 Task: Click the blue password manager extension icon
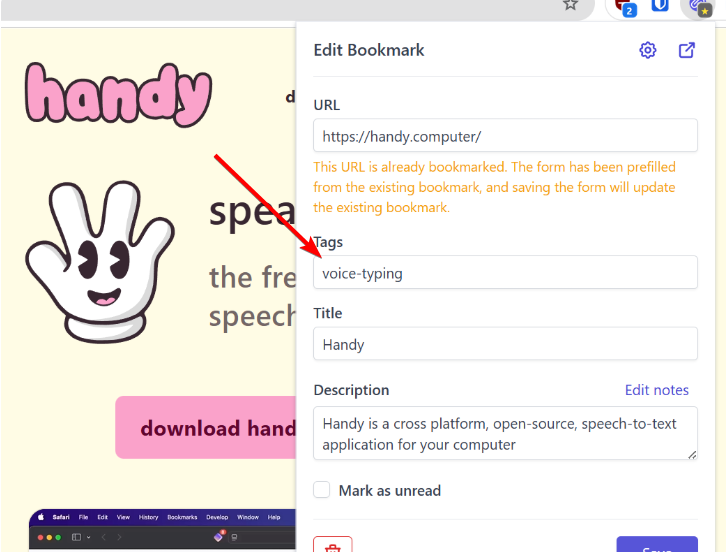[x=660, y=6]
